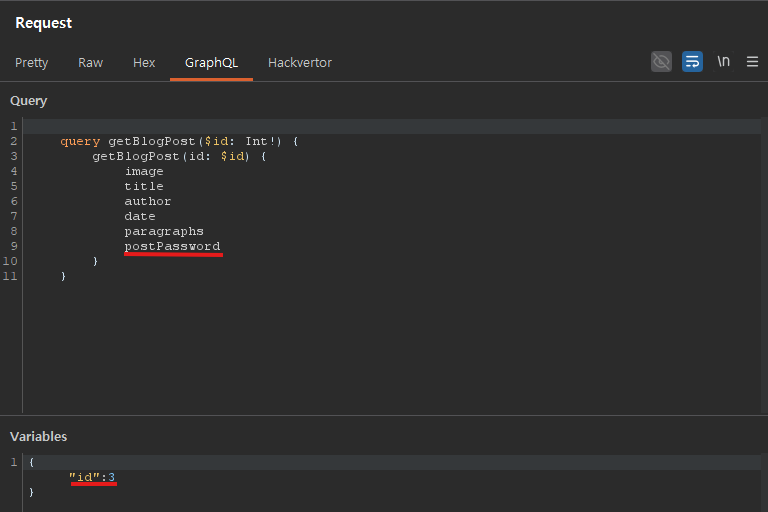Screen dimensions: 768x512
Task: Click the Query section header
Action: point(29,101)
